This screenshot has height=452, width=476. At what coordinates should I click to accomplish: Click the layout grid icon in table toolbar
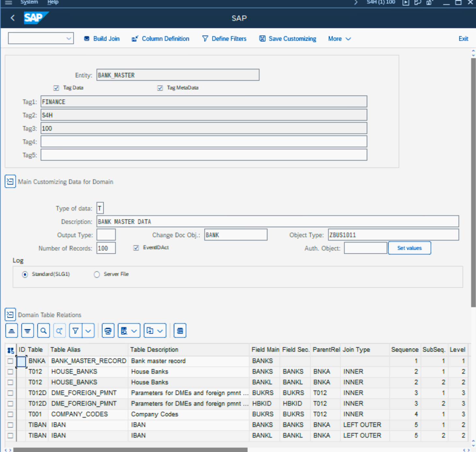(x=180, y=331)
